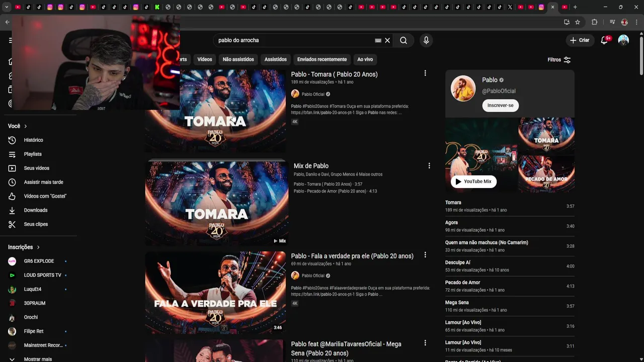Image resolution: width=644 pixels, height=362 pixels.
Task: Open new browser tab with plus button
Action: pyautogui.click(x=575, y=7)
